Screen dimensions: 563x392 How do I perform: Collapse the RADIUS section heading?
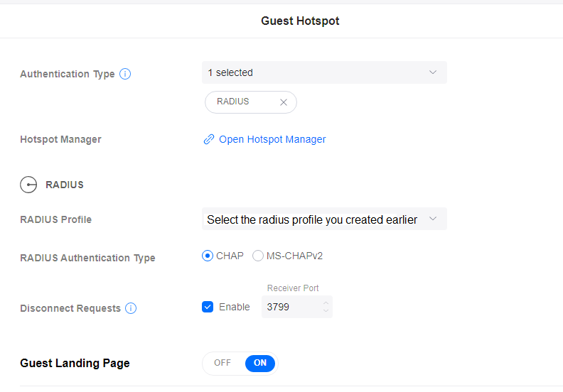(65, 185)
